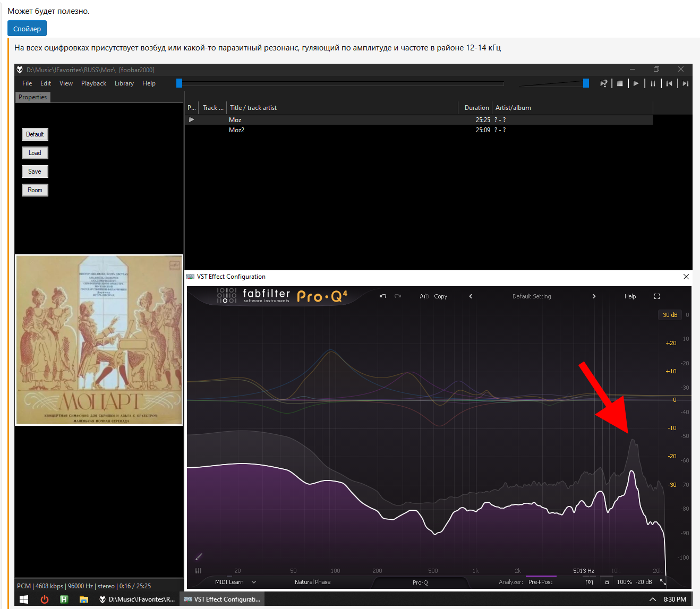Toggle the piano keyboard display icon
Viewport: 700px width, 609px height.
199,571
